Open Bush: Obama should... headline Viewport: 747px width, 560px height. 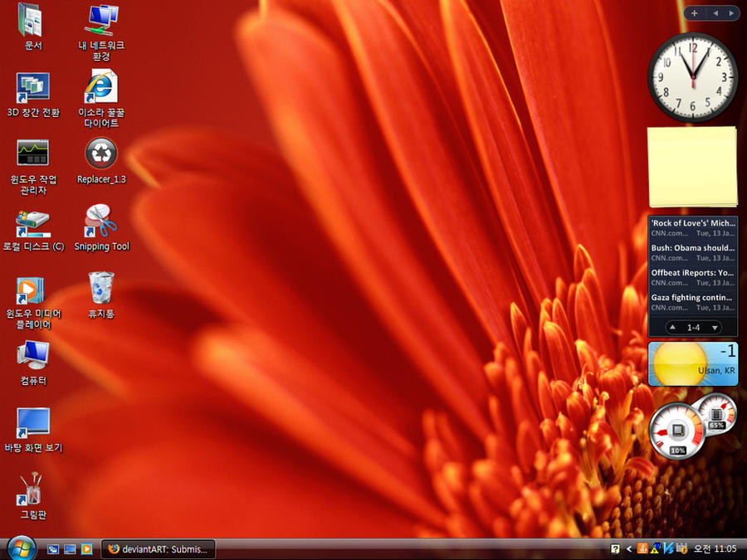693,252
